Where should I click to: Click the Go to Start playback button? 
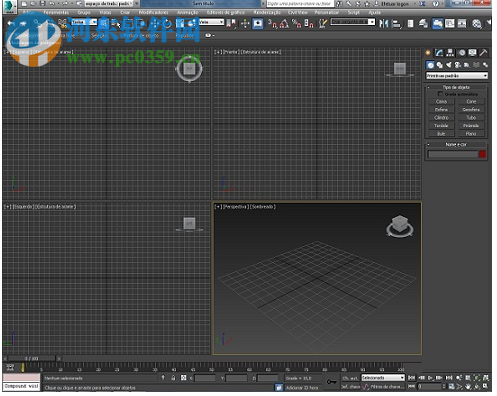[412, 378]
